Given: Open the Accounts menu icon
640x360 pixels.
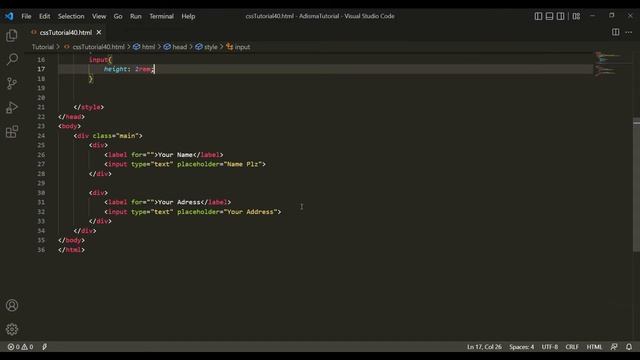Looking at the screenshot, I should [x=12, y=305].
